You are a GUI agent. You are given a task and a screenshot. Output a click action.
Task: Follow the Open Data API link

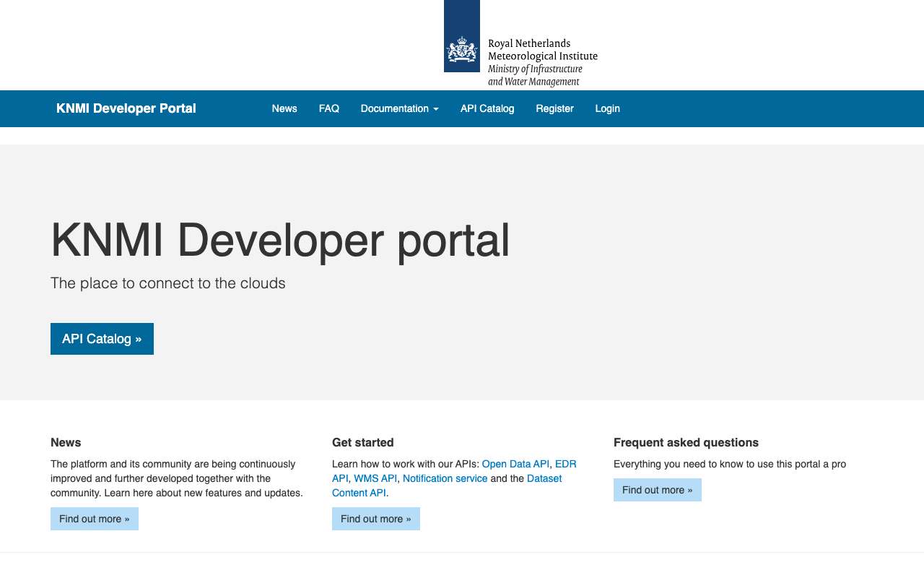515,464
